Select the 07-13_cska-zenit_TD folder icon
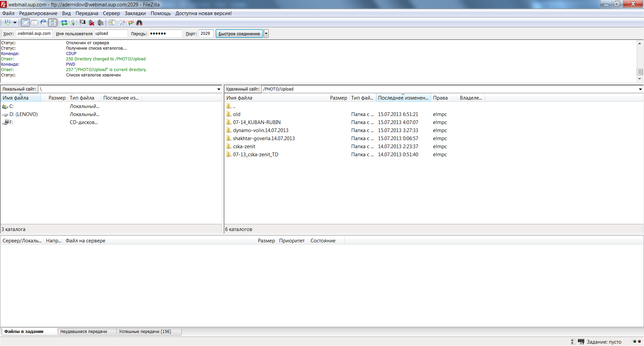The image size is (644, 346). [x=229, y=155]
